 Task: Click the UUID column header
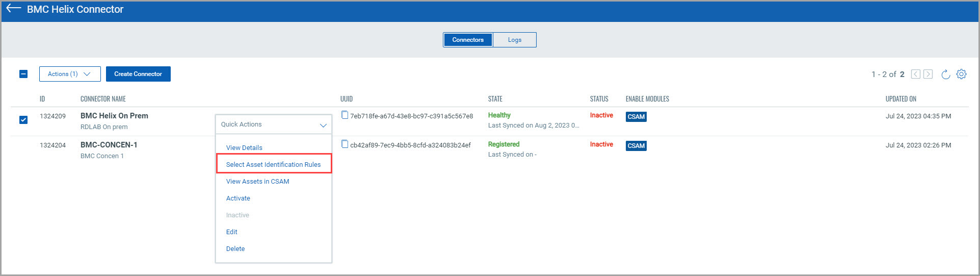tap(347, 99)
